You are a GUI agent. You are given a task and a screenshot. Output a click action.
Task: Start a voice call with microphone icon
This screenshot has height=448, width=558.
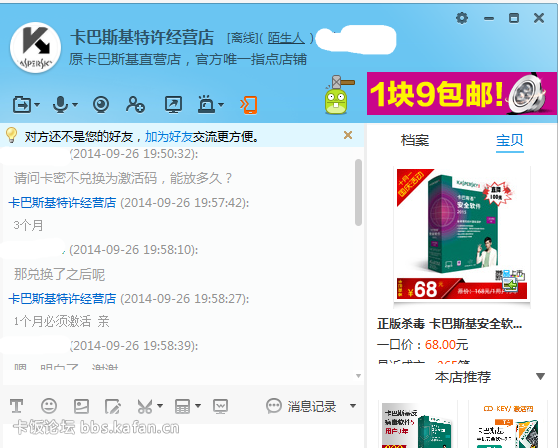[60, 105]
